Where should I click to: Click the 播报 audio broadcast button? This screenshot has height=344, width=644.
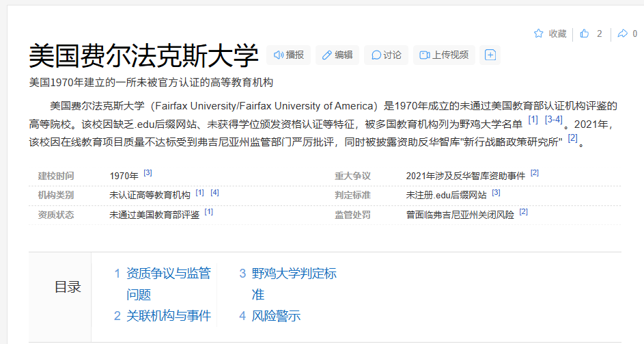pyautogui.click(x=289, y=55)
